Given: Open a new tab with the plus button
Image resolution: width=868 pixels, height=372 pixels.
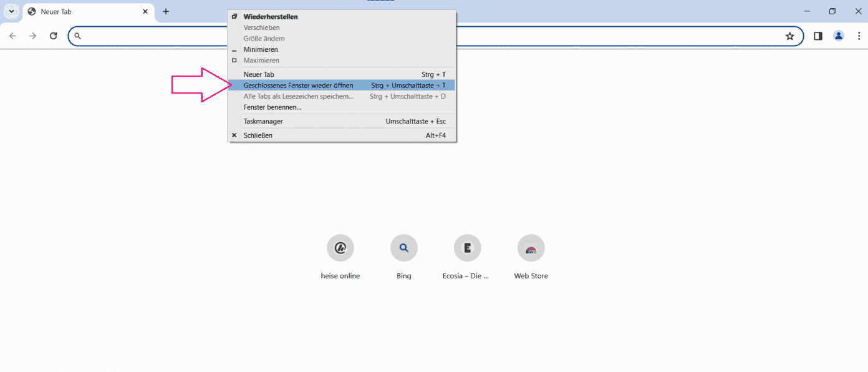Looking at the screenshot, I should (165, 11).
